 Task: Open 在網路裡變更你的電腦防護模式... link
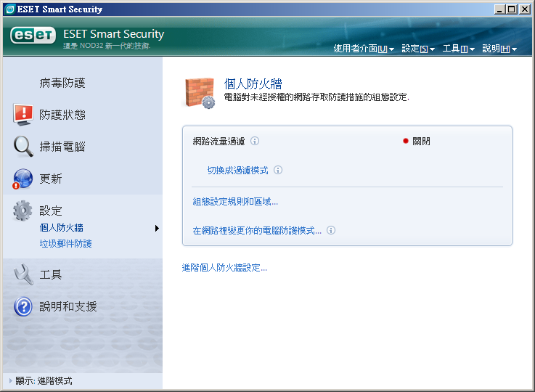click(x=257, y=231)
